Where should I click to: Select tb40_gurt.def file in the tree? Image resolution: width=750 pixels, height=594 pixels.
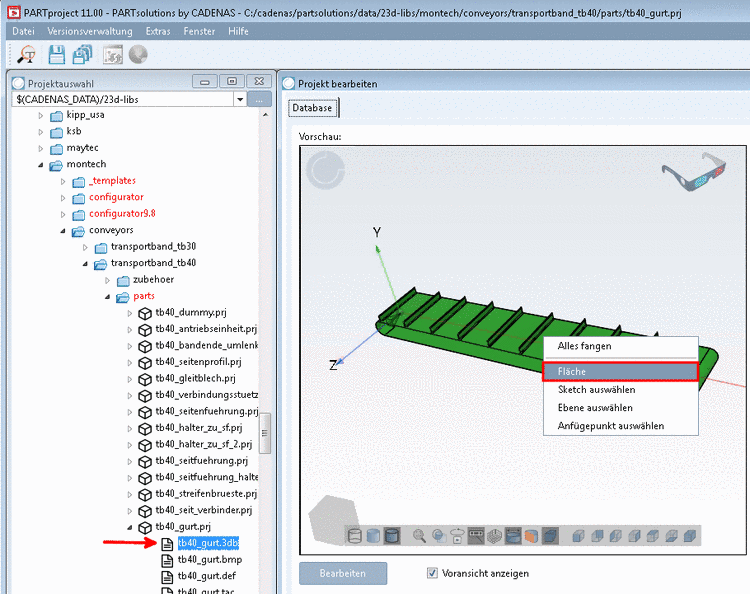(207, 576)
